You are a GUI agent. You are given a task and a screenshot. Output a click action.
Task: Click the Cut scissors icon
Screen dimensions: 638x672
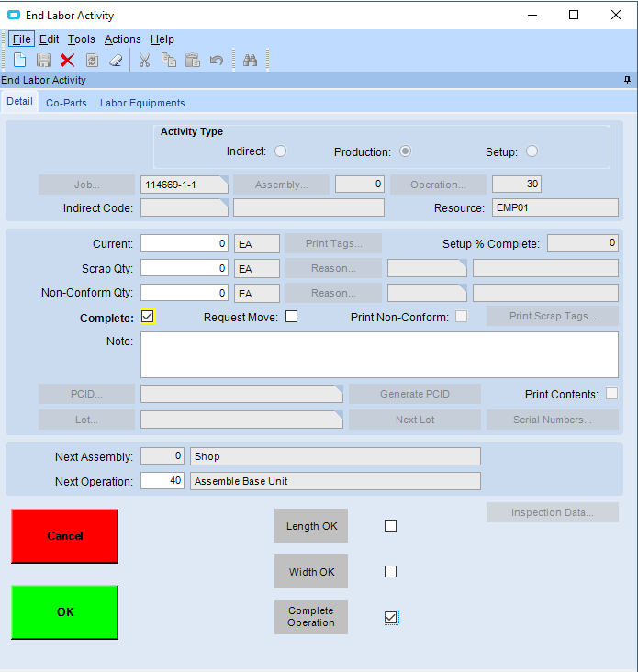[x=144, y=60]
